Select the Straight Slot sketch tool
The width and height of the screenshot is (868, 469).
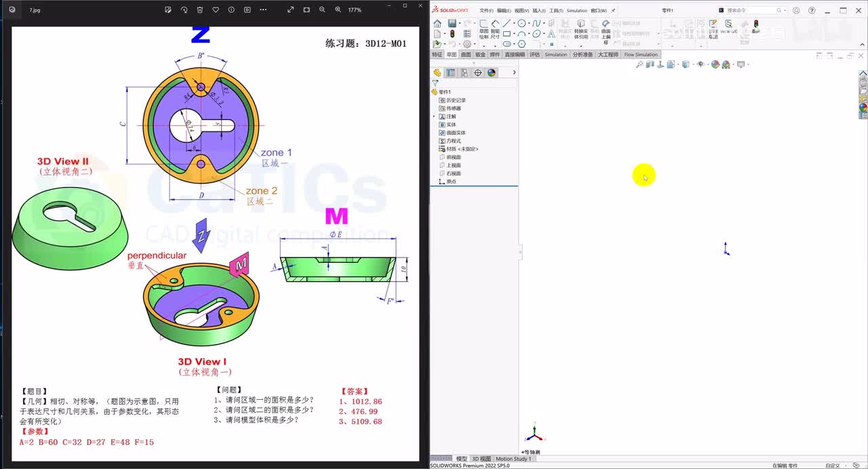tap(507, 44)
